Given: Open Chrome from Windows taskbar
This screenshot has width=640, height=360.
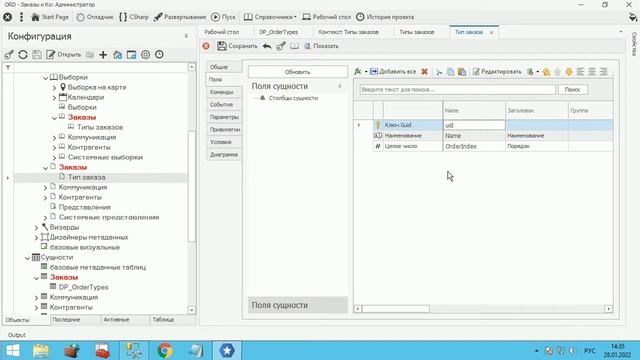Looking at the screenshot, I should pos(165,350).
